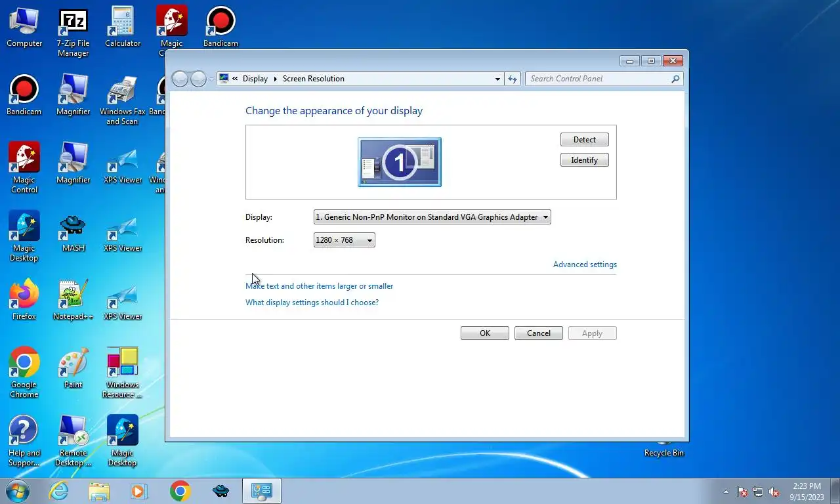Image resolution: width=840 pixels, height=504 pixels.
Task: Click the magnifier icon in Search Control Panel
Action: (675, 79)
